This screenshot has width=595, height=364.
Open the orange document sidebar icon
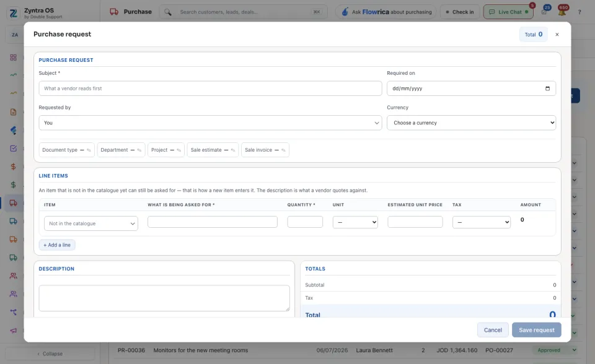pyautogui.click(x=13, y=112)
